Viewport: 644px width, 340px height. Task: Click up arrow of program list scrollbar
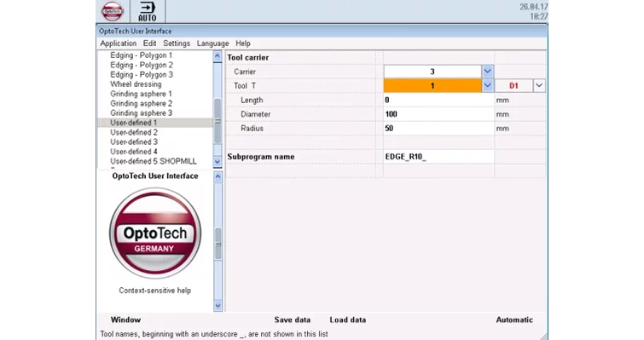click(x=218, y=56)
